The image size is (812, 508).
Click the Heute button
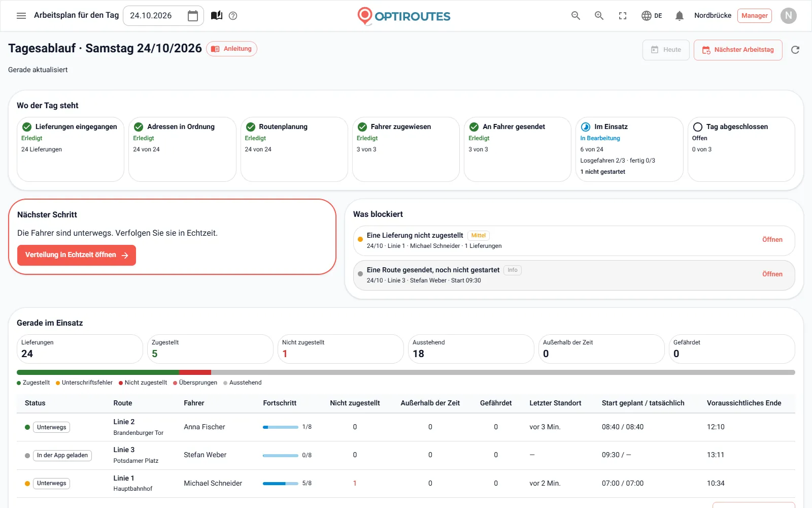click(666, 50)
